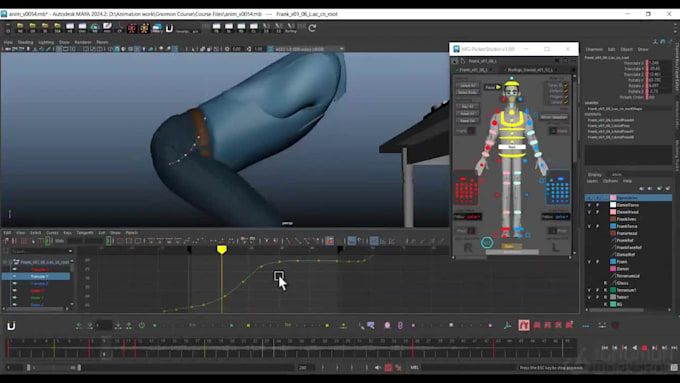Select Rotate X curve in graph editor outliner
The height and width of the screenshot is (383, 680).
coord(37,291)
